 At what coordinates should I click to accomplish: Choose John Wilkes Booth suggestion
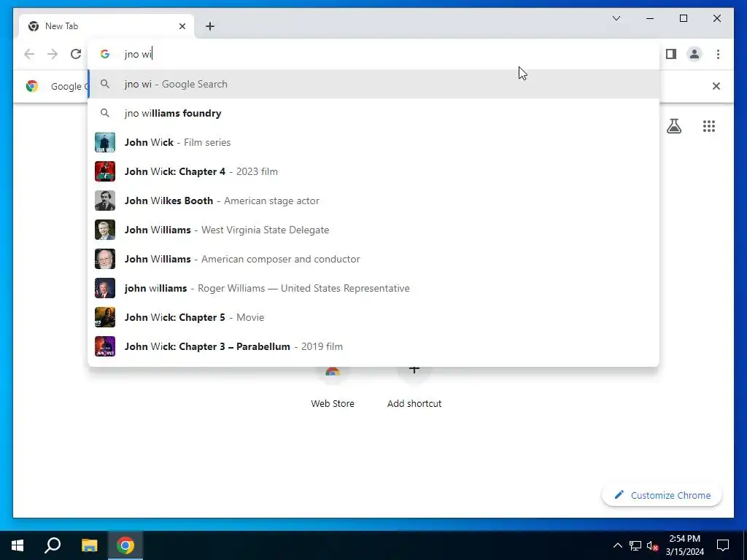(x=373, y=201)
